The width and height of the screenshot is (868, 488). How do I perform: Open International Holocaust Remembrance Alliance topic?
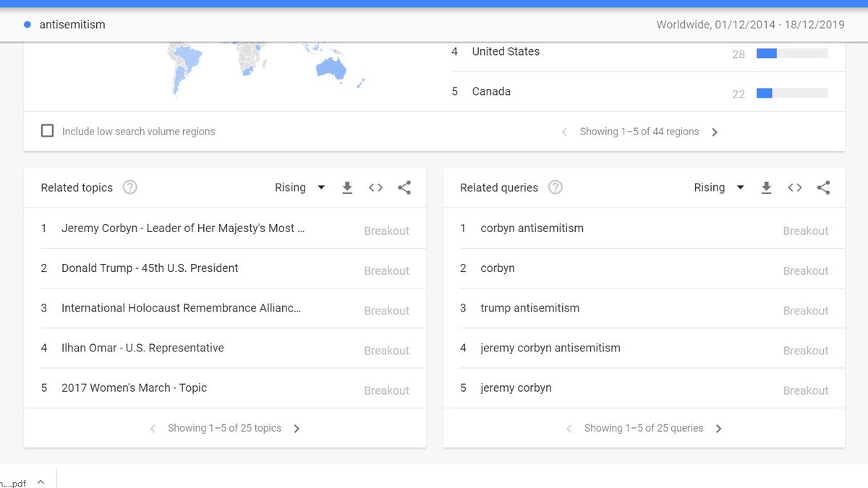coord(182,308)
